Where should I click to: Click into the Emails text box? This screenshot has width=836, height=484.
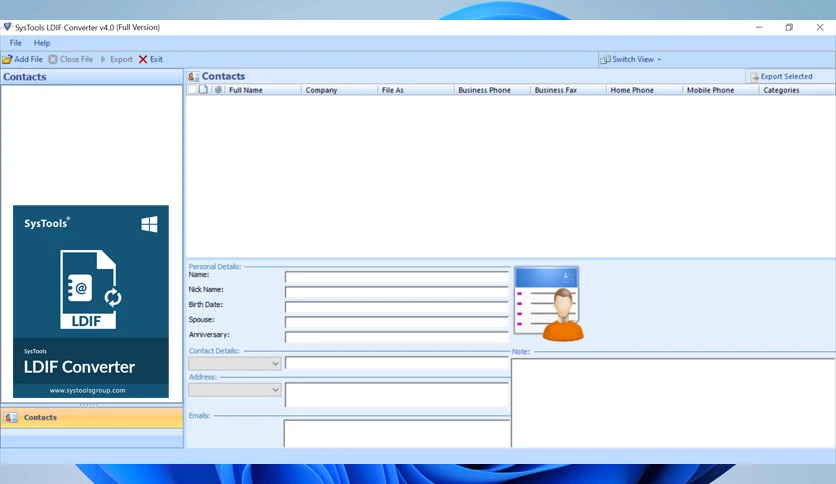397,433
